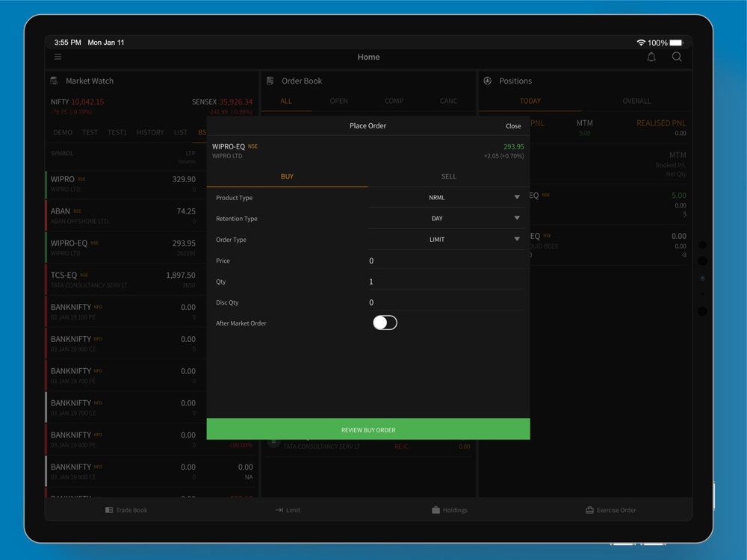The width and height of the screenshot is (747, 560).
Task: Select BANKNIFTY 03 JAN 19 800 CE row
Action: pyautogui.click(x=125, y=343)
